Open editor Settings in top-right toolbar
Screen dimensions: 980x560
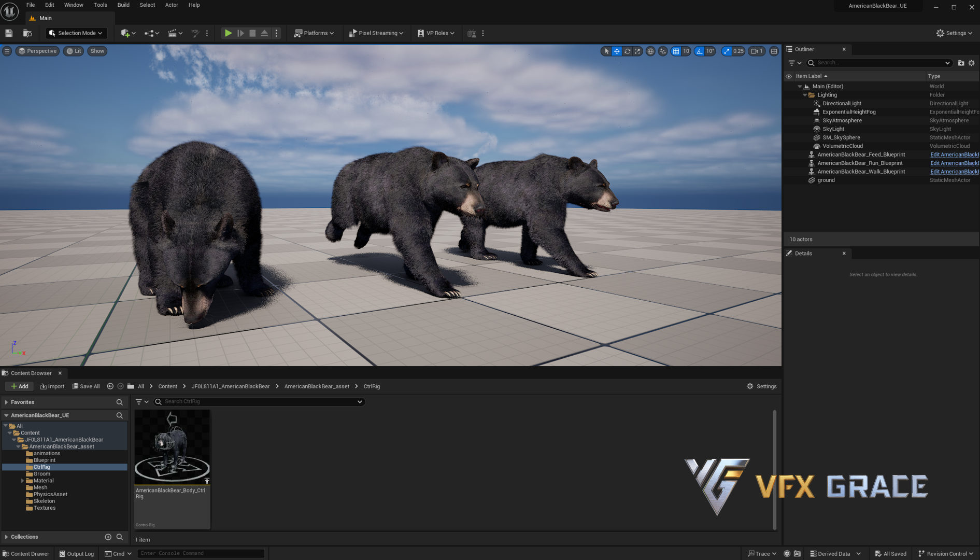point(954,33)
